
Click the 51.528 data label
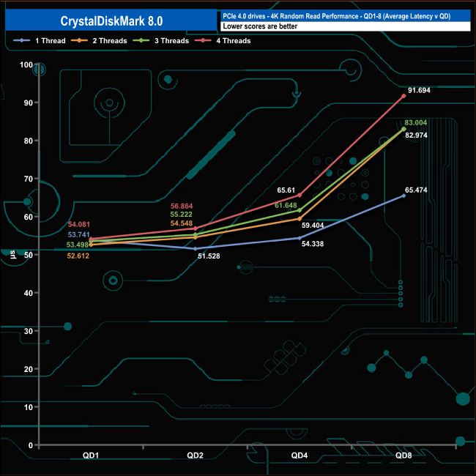pyautogui.click(x=209, y=256)
